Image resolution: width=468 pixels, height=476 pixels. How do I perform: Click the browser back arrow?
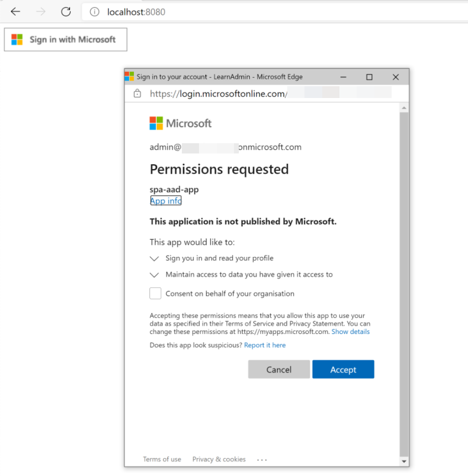tap(16, 11)
